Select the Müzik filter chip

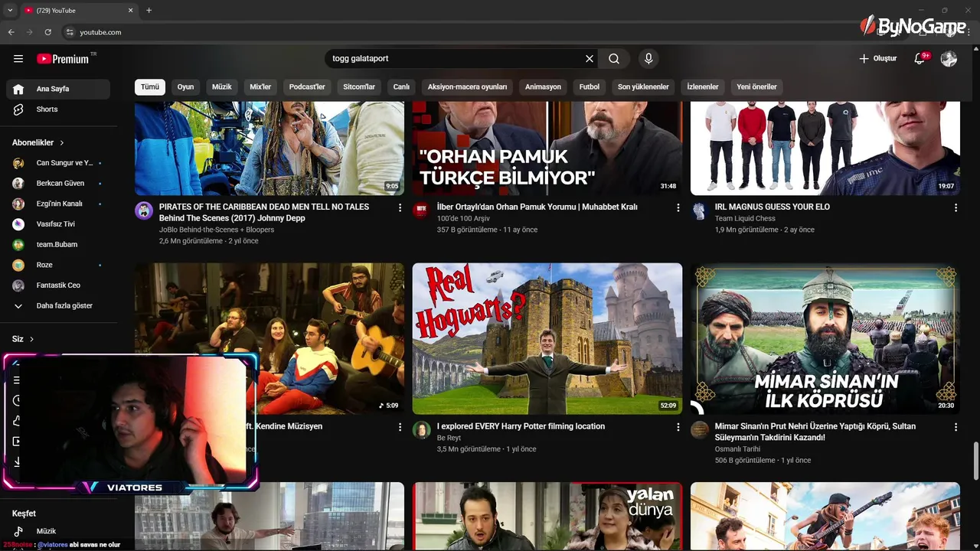pos(221,87)
